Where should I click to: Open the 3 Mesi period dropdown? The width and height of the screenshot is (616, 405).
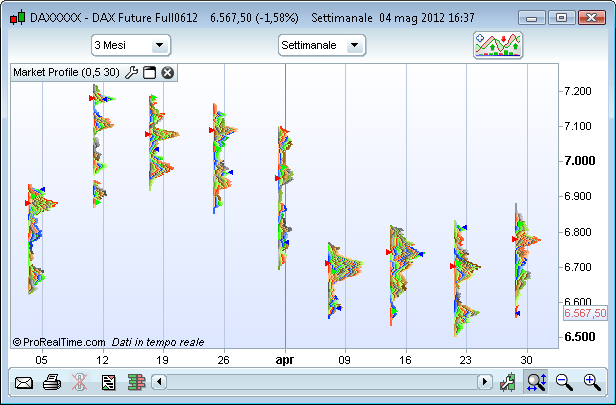coord(131,45)
